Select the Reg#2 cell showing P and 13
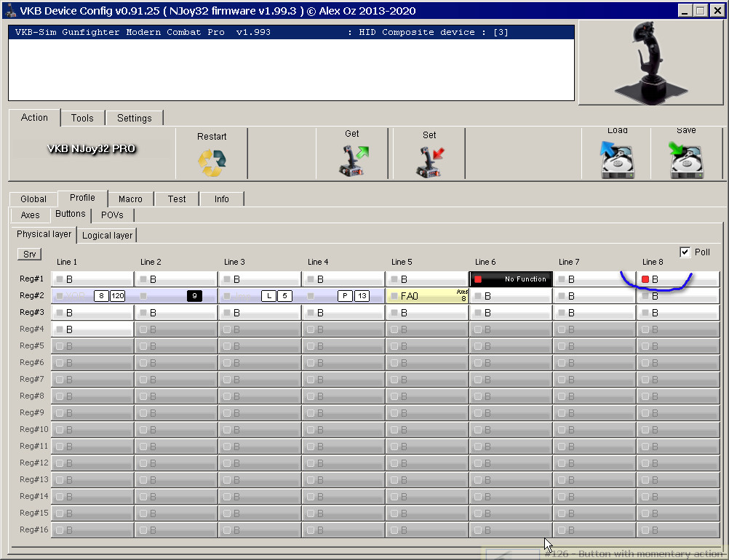 click(343, 295)
